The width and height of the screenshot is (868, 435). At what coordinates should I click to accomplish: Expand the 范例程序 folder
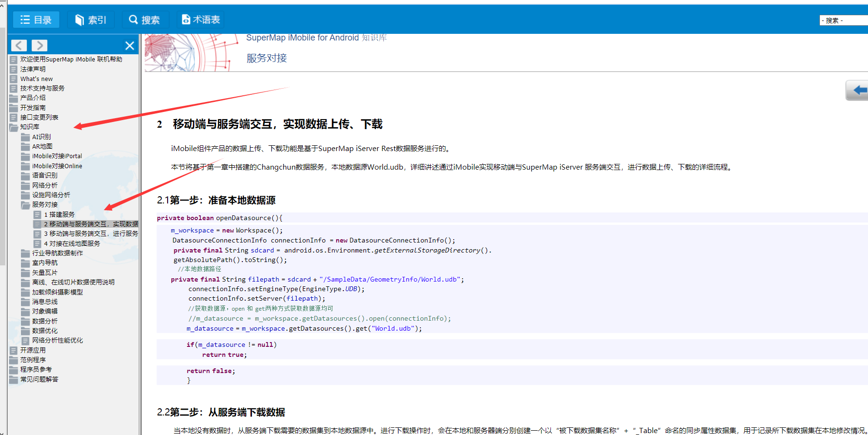[33, 360]
